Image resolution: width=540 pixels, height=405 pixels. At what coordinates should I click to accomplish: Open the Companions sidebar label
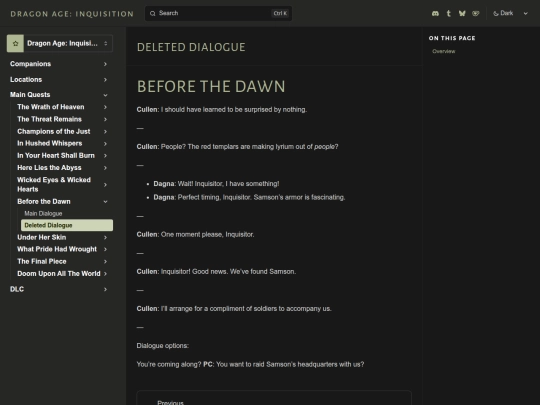(30, 64)
